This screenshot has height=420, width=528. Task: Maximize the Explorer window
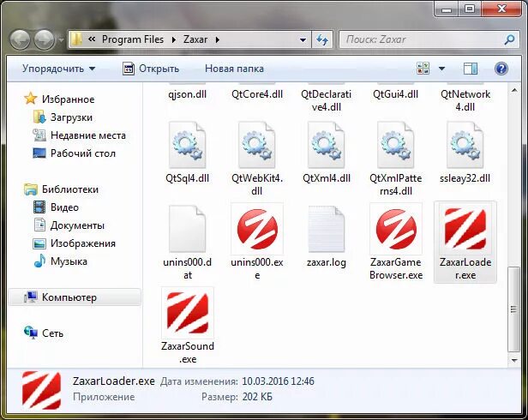coord(470,9)
